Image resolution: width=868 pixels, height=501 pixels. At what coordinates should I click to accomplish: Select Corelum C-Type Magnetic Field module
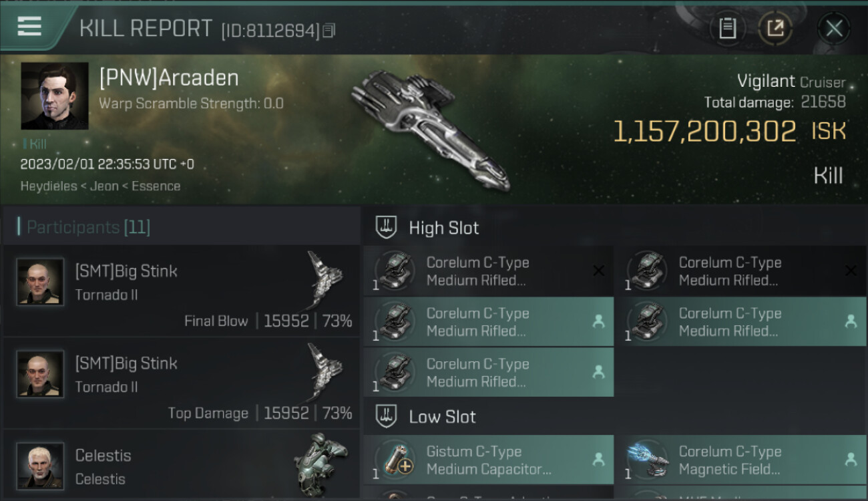(x=741, y=460)
